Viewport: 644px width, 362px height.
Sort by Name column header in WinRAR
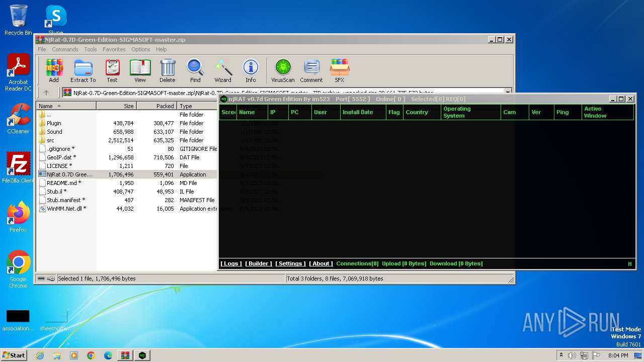coord(66,106)
